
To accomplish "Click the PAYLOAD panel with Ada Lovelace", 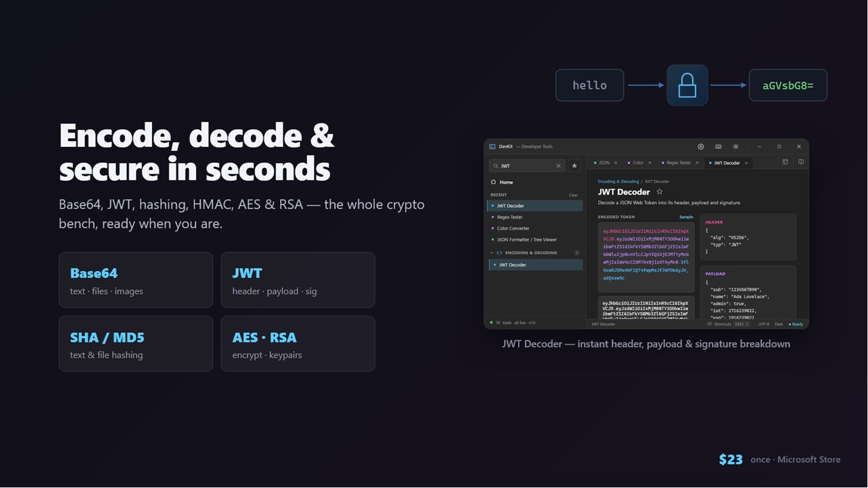I will (x=748, y=292).
